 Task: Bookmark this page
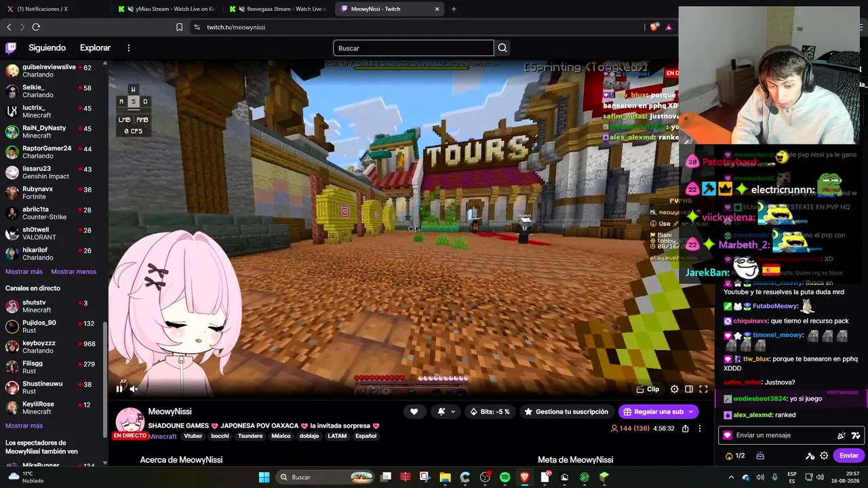tap(179, 27)
